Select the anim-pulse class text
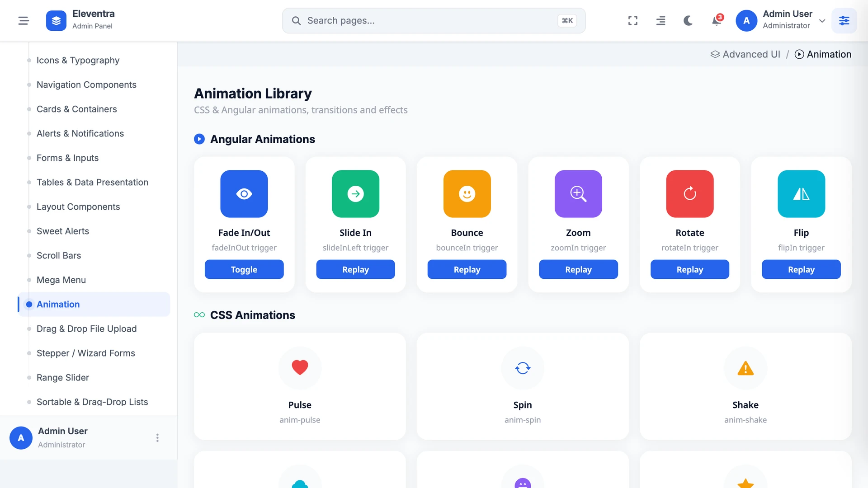The image size is (868, 488). point(300,420)
